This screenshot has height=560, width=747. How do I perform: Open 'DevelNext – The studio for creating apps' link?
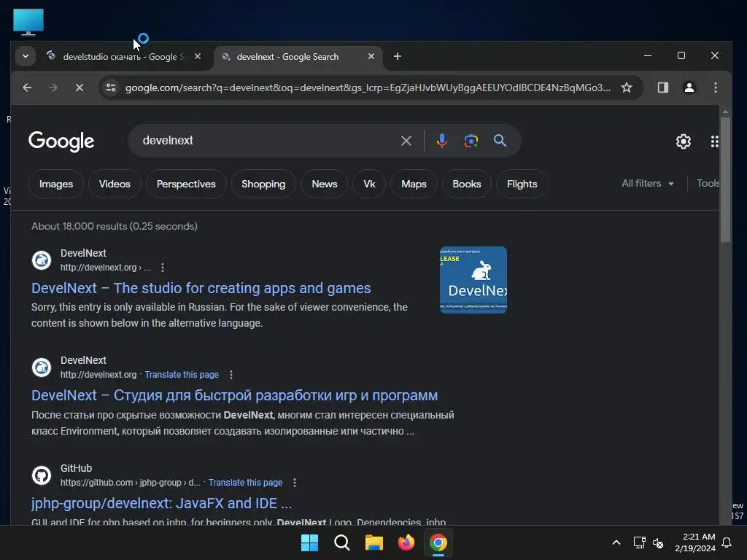[x=201, y=288]
